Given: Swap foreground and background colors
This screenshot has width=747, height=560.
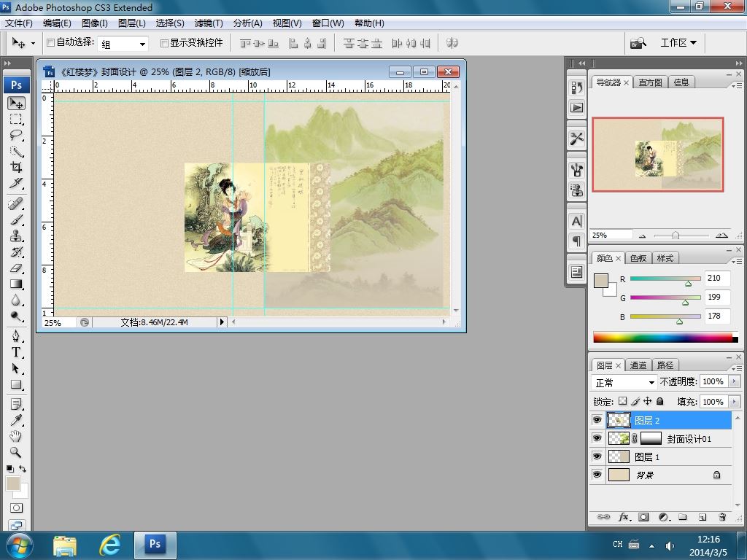Looking at the screenshot, I should coord(23,469).
